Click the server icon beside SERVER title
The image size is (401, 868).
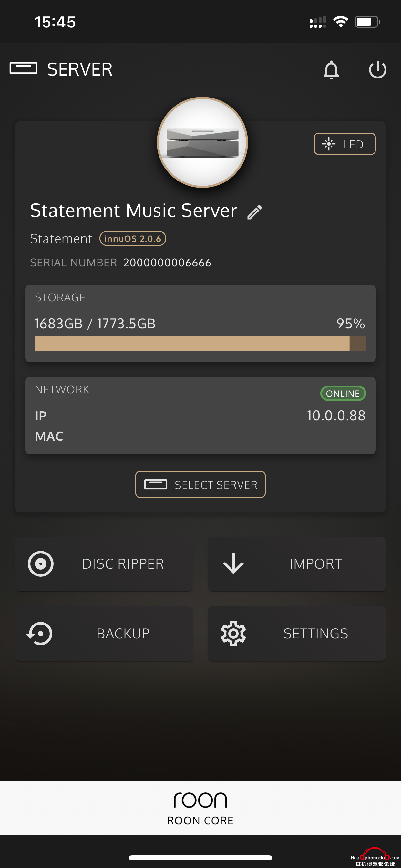tap(23, 68)
